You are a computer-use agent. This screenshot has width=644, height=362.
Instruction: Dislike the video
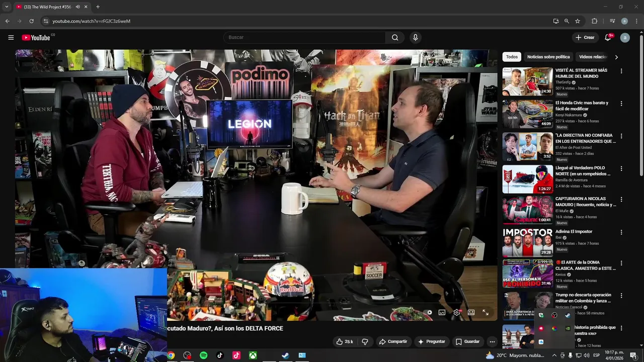point(365,341)
